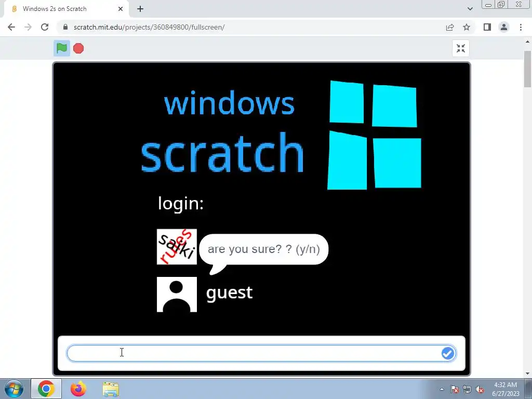The width and height of the screenshot is (532, 399).
Task: Click the address bar URL
Action: (149, 27)
